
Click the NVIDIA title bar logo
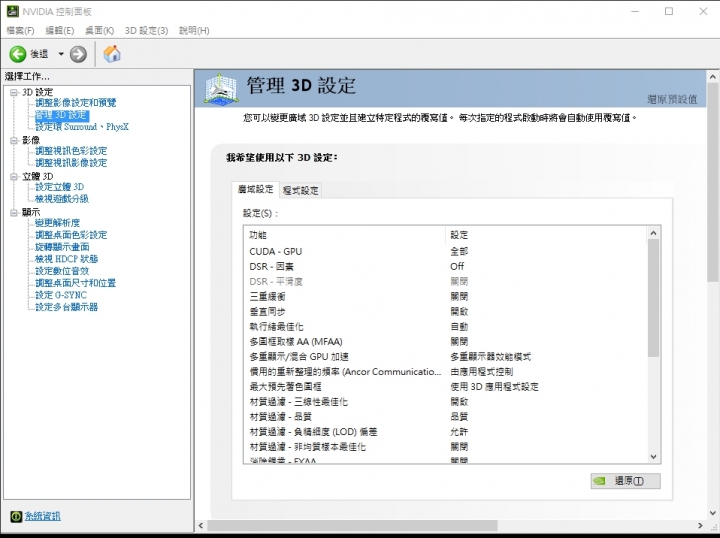(x=12, y=11)
